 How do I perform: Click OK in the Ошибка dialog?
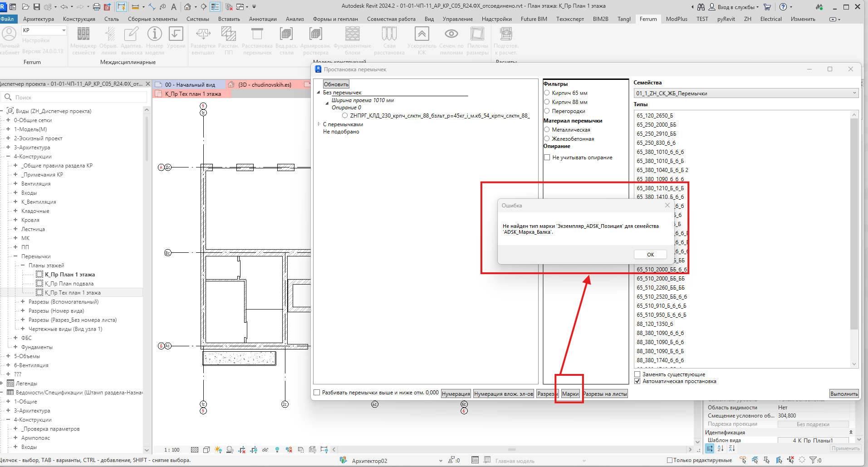pyautogui.click(x=650, y=255)
